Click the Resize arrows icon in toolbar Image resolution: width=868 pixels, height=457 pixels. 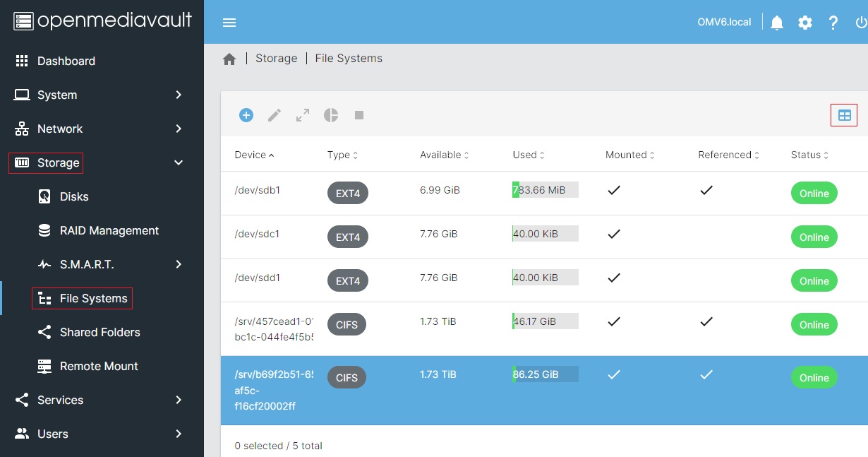click(303, 115)
